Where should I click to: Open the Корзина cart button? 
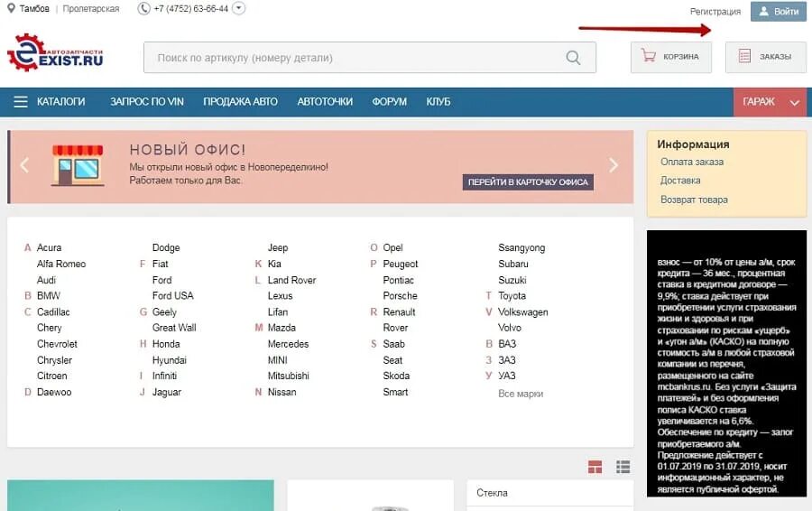tap(670, 57)
